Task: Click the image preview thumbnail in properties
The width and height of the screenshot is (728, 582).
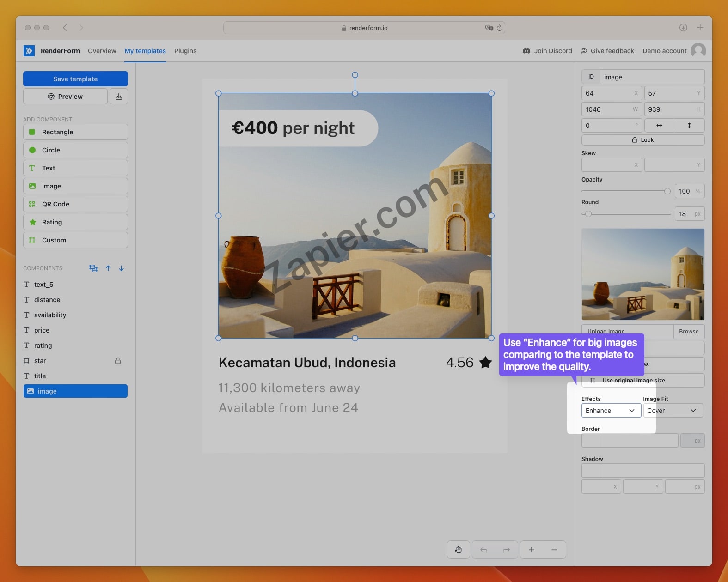Action: click(643, 274)
